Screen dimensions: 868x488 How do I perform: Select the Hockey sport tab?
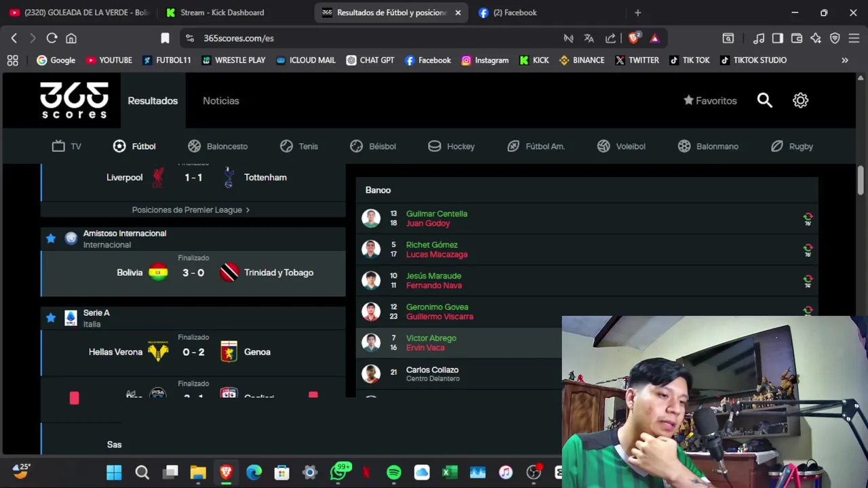click(452, 146)
